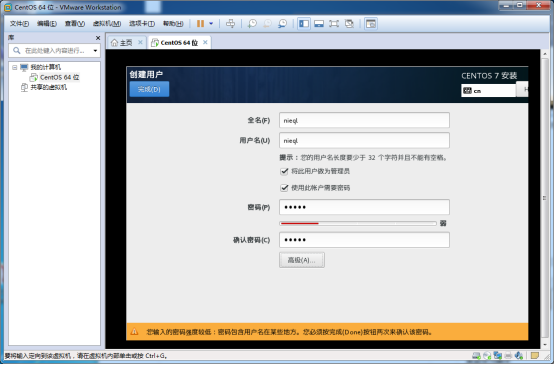
Task: Open the 文件(F) menu
Action: pyautogui.click(x=19, y=24)
